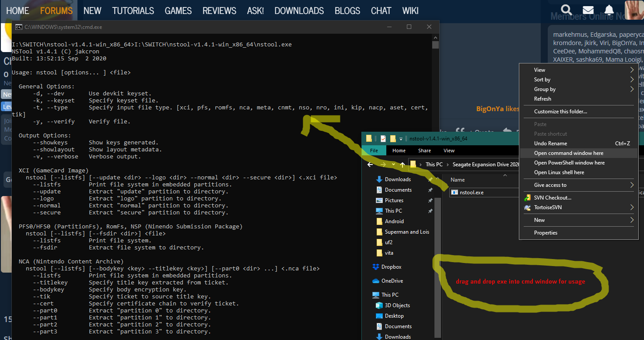644x340 pixels.
Task: Click the Explorer properties checkmark toolbar icon
Action: [382, 138]
